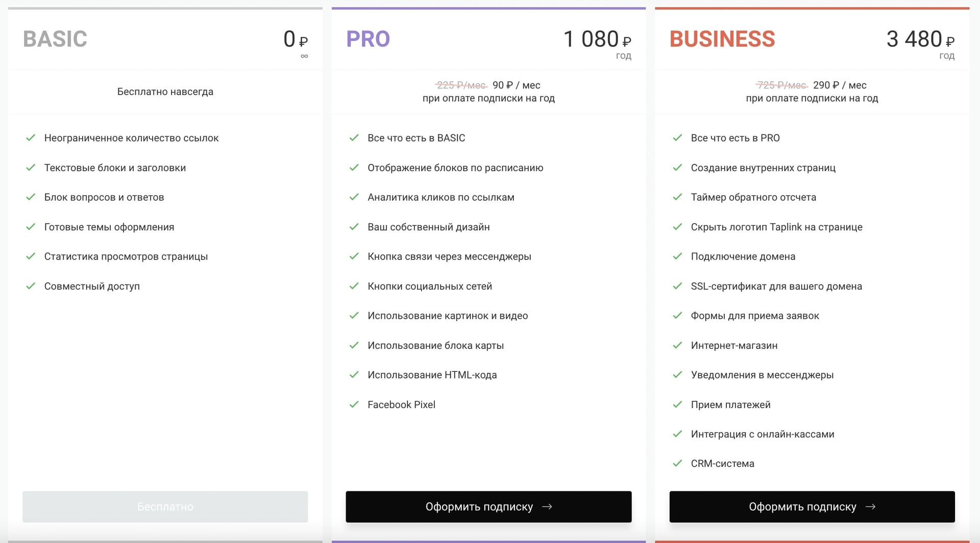Click the BUSINESS plan title
This screenshot has height=543, width=980.
click(722, 39)
